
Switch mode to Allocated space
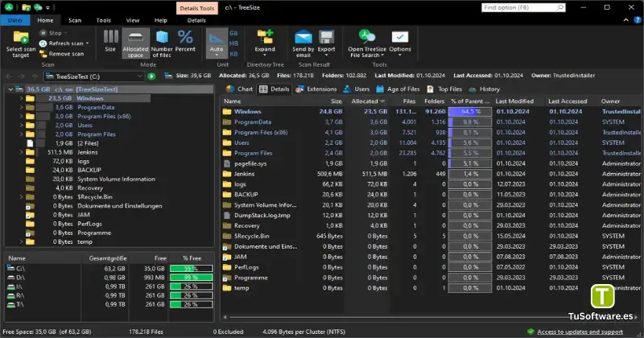point(135,43)
